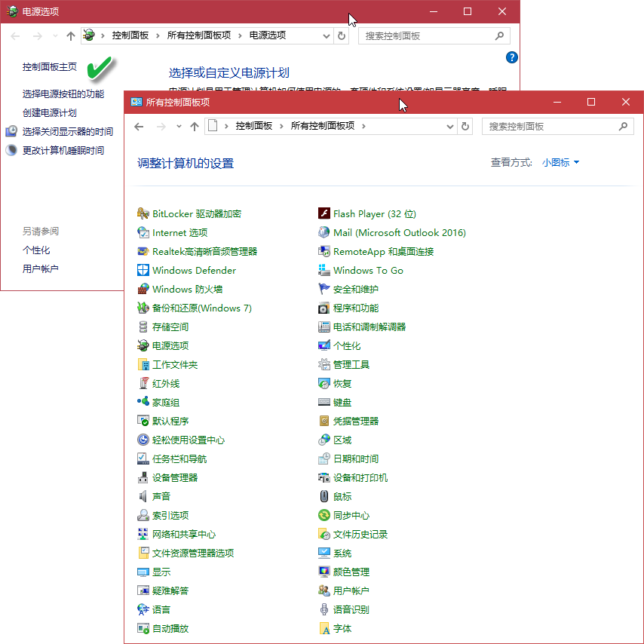Open the 存储空间 icon
Screen dimensions: 644x644
(x=143, y=327)
